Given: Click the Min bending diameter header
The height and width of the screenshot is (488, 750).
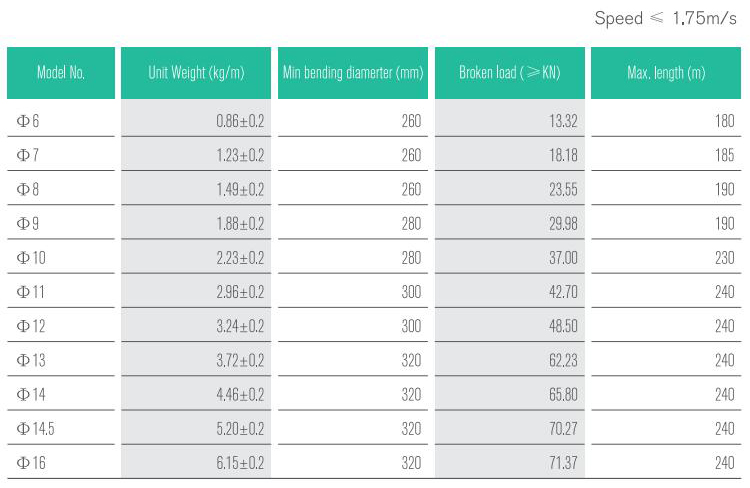Looking at the screenshot, I should 353,73.
